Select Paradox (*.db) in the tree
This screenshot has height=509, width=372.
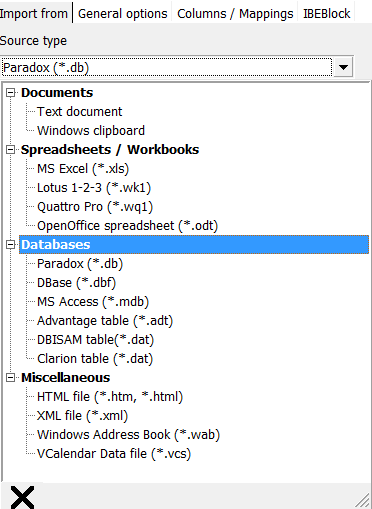(x=80, y=264)
